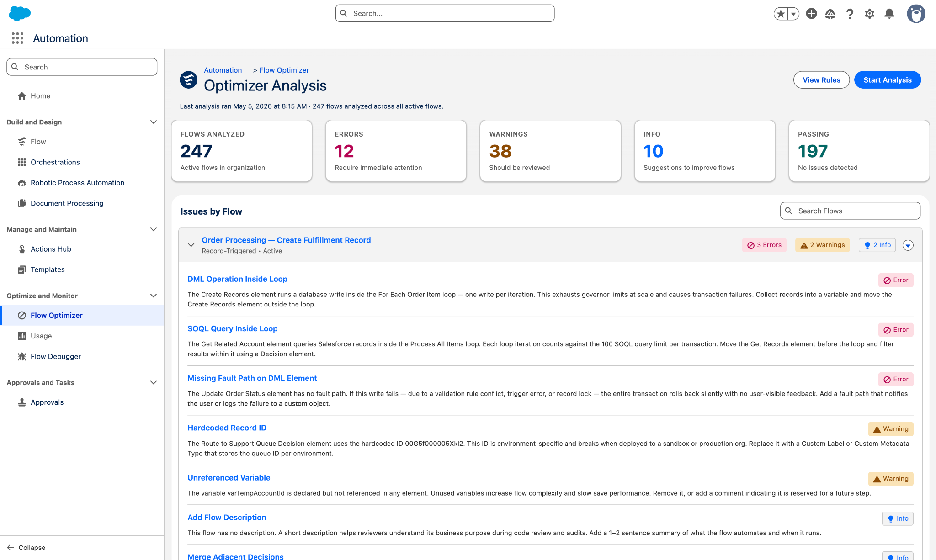Click the Passing summary card
Viewport: 936px width, 560px height.
[x=859, y=151]
